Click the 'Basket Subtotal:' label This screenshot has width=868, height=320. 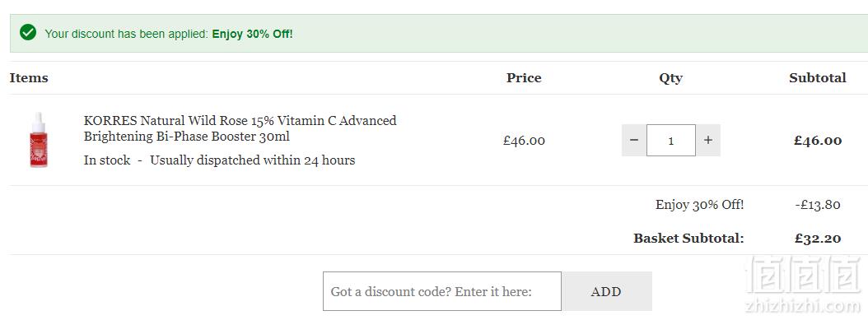coord(688,239)
